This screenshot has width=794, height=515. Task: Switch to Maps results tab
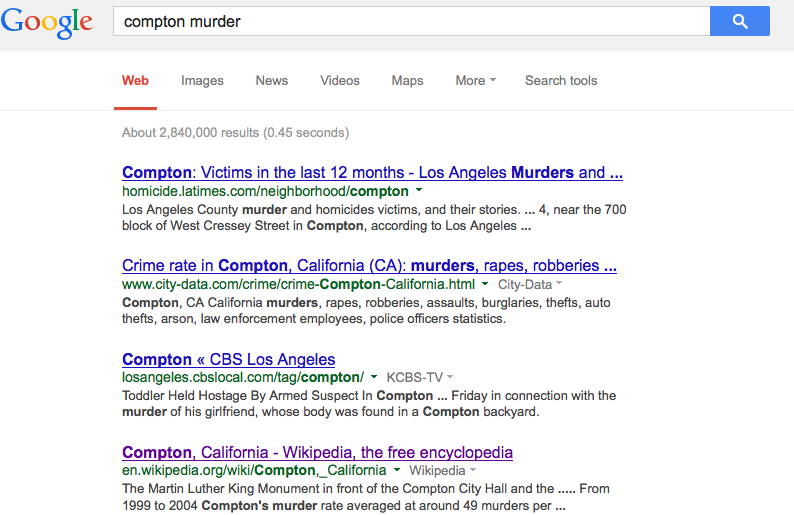point(407,81)
